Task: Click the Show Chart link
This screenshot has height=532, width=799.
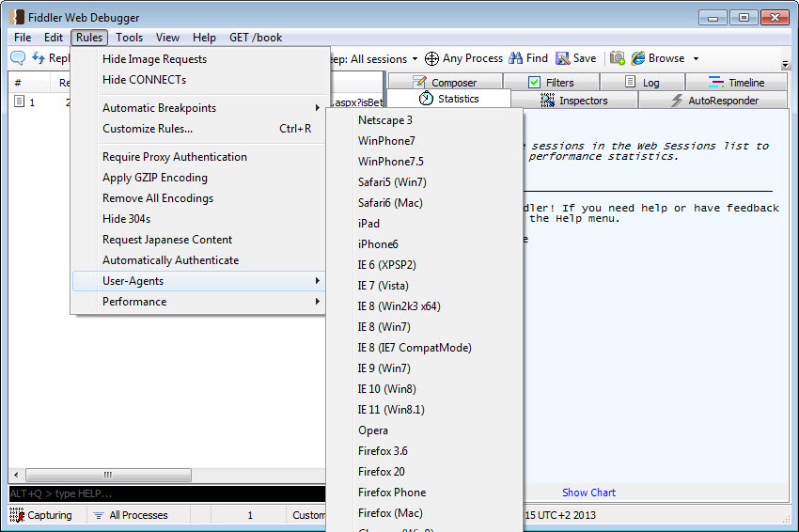Action: tap(588, 493)
